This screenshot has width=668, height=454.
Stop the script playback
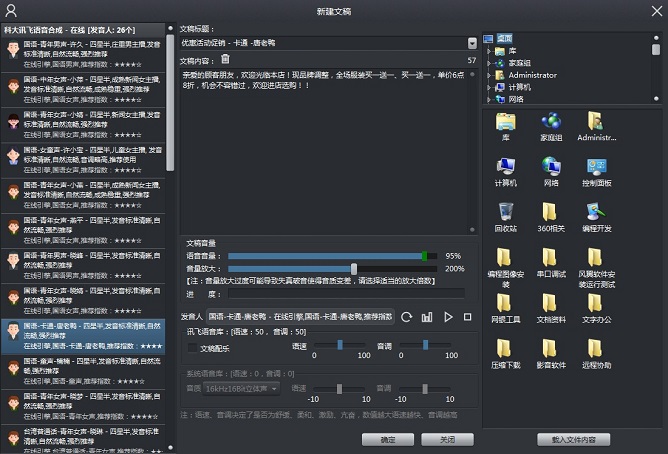pos(467,317)
